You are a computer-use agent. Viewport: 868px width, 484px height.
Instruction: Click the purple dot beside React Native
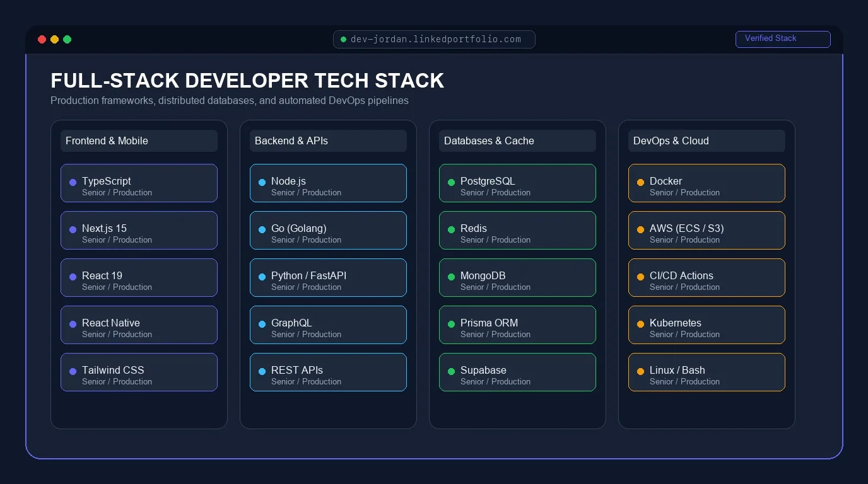[73, 324]
